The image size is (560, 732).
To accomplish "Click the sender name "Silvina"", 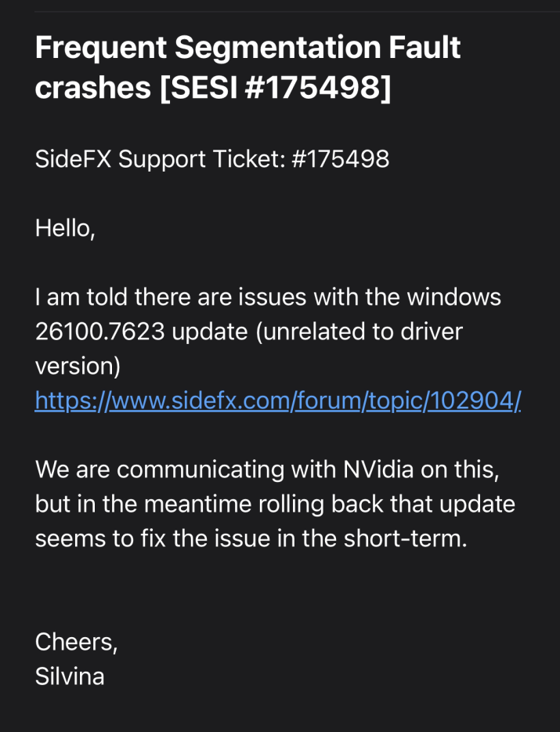I will pyautogui.click(x=70, y=676).
